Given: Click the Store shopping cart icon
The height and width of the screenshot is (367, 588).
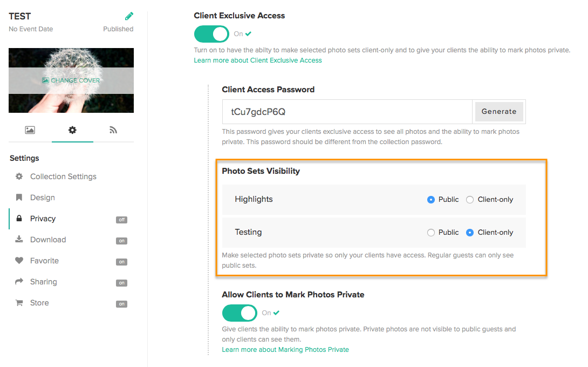Looking at the screenshot, I should (x=19, y=302).
